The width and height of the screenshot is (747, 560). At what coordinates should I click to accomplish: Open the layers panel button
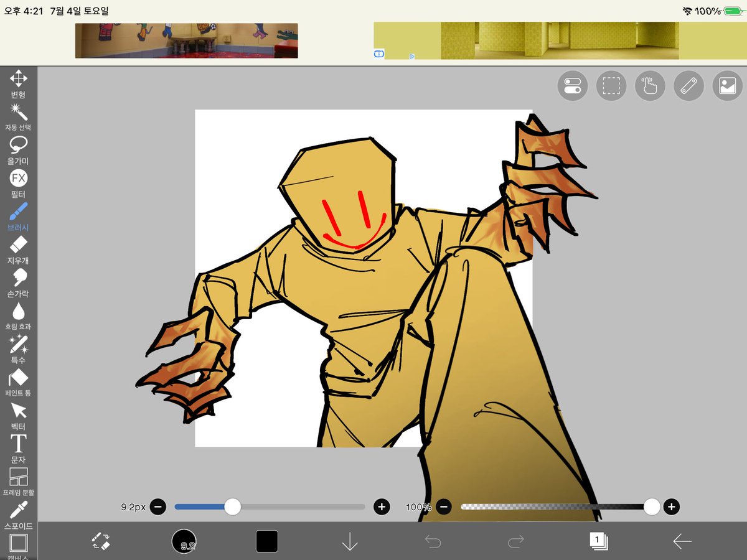(x=599, y=541)
